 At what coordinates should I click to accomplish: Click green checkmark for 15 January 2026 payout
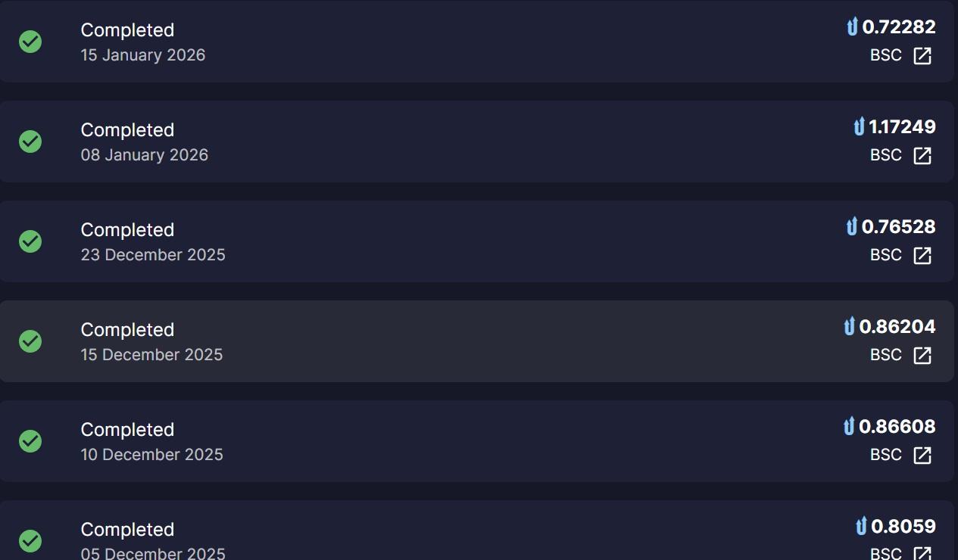point(30,42)
